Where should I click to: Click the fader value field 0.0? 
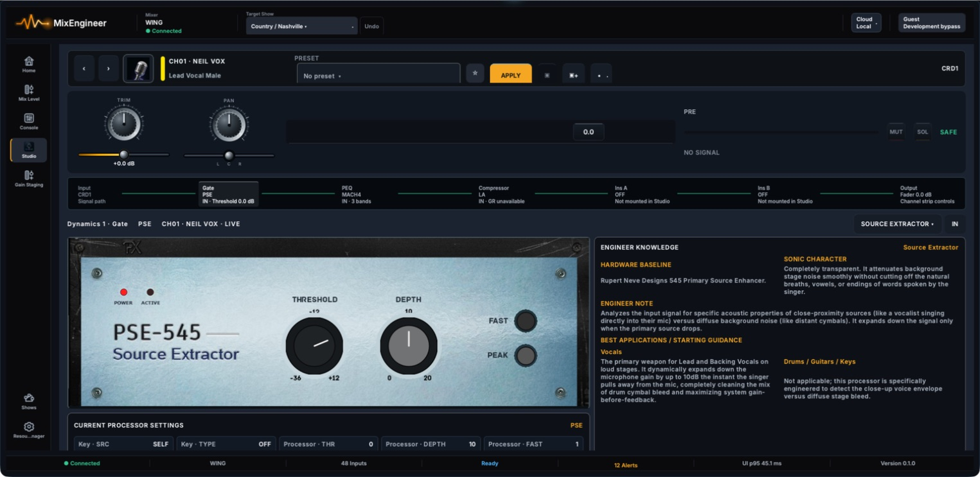pyautogui.click(x=589, y=132)
